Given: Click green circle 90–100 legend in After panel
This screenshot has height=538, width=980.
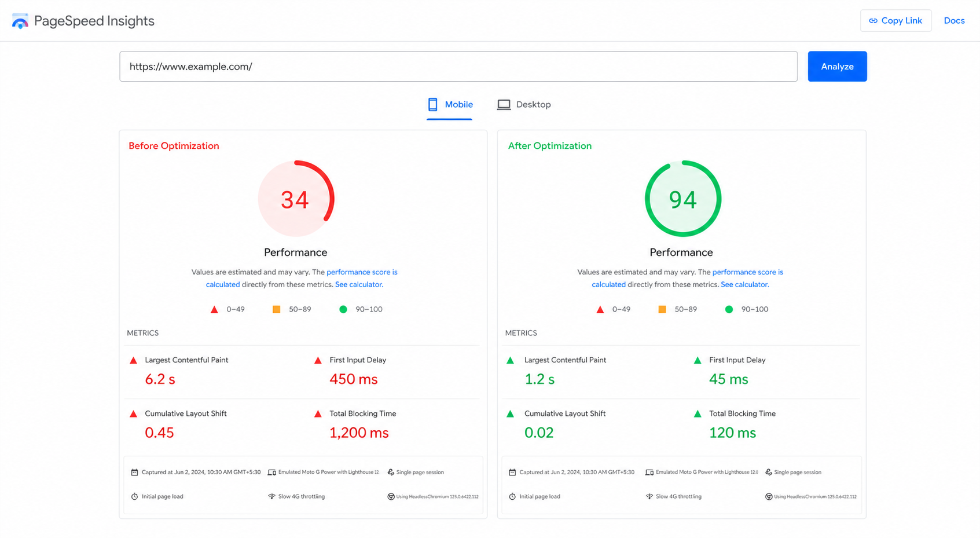Looking at the screenshot, I should 729,310.
